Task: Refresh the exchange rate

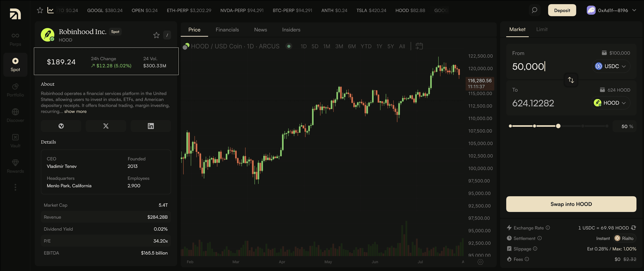Action: 633,228
